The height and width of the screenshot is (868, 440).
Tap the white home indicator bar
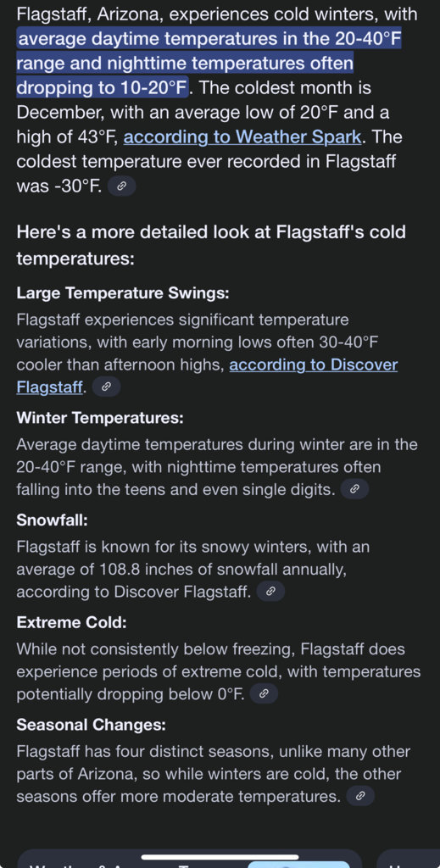coord(220,858)
